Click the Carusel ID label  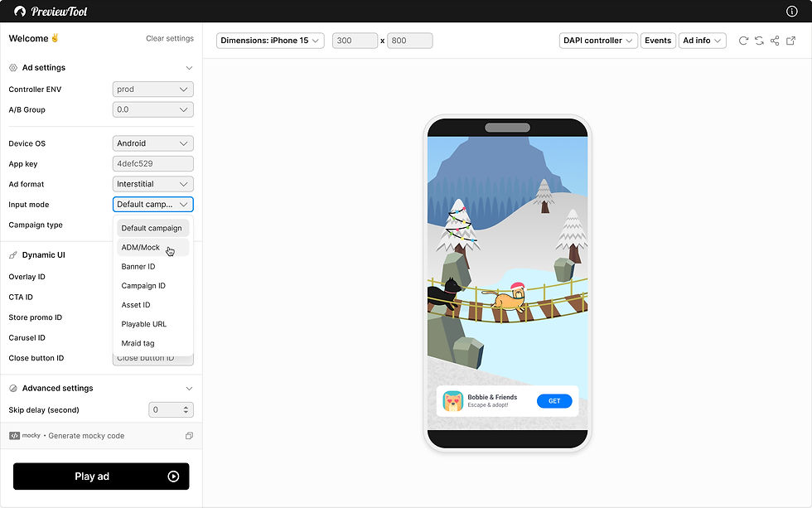[27, 337]
